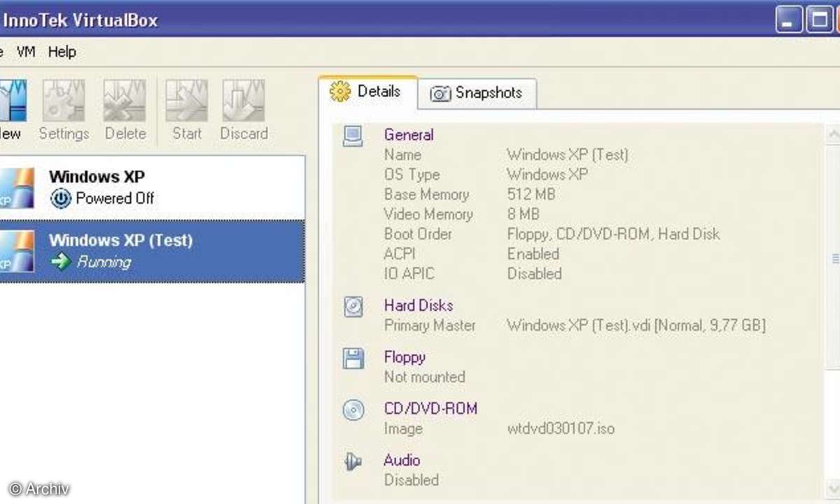Screen dimensions: 840x504
Task: Click the hard disk icon beside Hard Disks
Action: [x=353, y=307]
